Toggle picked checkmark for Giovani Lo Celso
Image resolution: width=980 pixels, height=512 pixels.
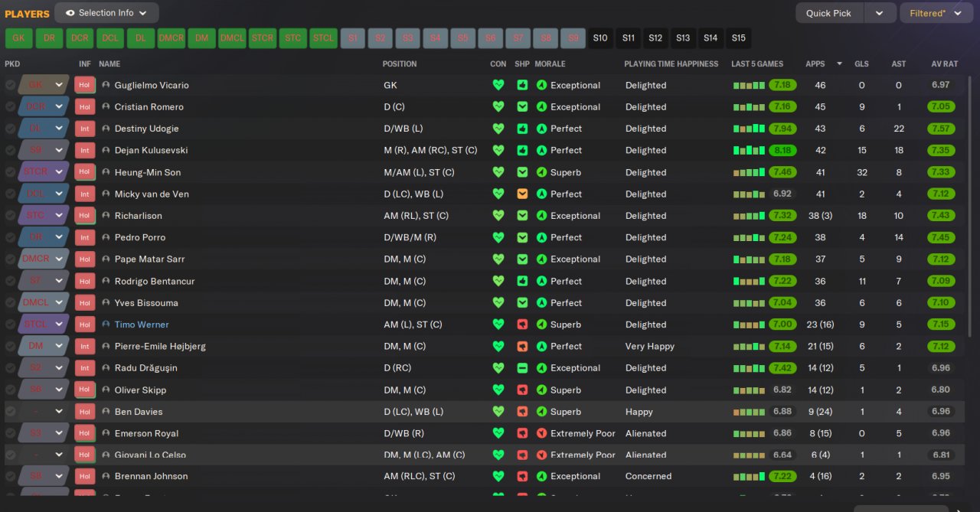pos(10,455)
